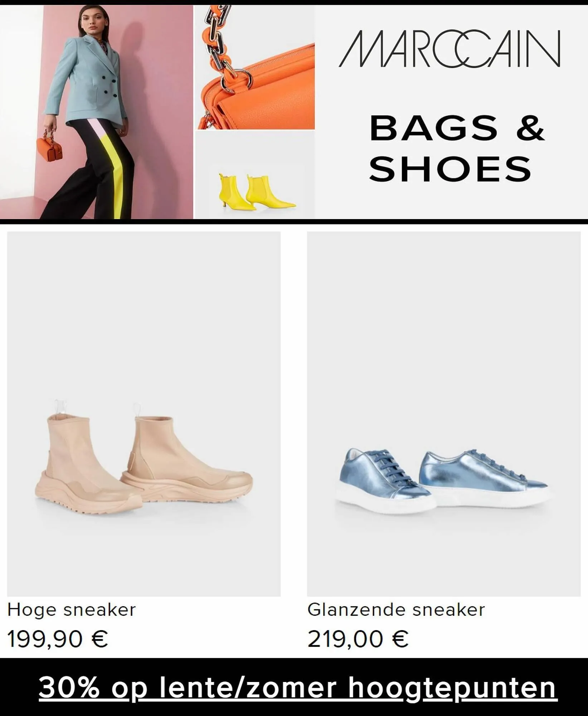The height and width of the screenshot is (716, 588).
Task: Click the yellow ankle boots picture
Action: 257,191
